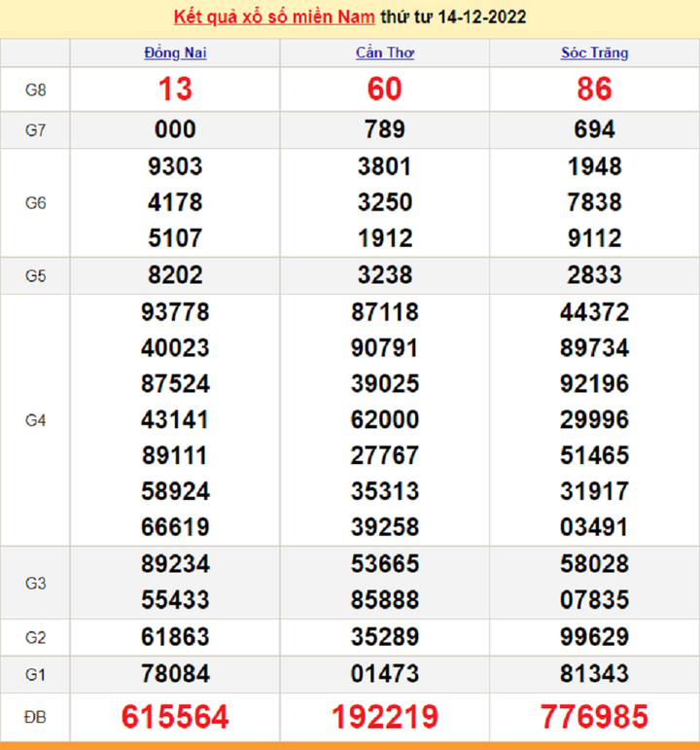Click the red G8 number 60
Viewport: 700px width, 750px height.
coord(385,89)
